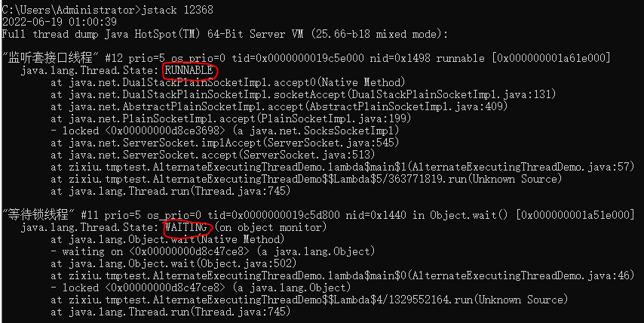The height and width of the screenshot is (323, 644).
Task: Click the jstack 12368 command text
Action: (x=177, y=10)
